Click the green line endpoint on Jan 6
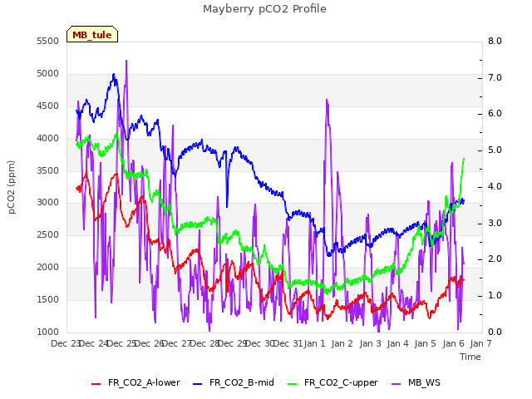This screenshot has height=399, width=532. [x=464, y=159]
